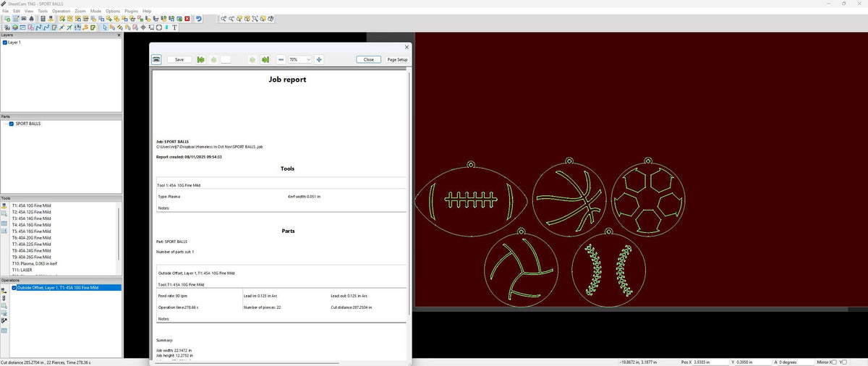Open the Edit menu
The height and width of the screenshot is (366, 868).
[x=17, y=12]
